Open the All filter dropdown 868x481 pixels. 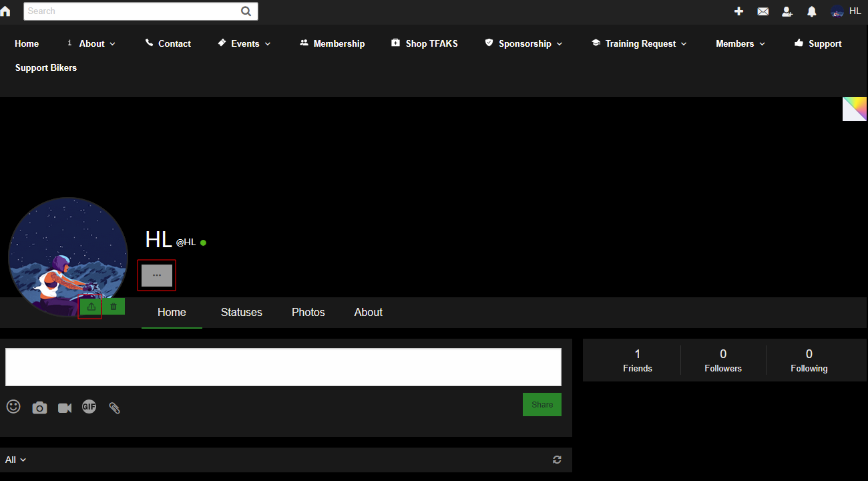pos(15,460)
